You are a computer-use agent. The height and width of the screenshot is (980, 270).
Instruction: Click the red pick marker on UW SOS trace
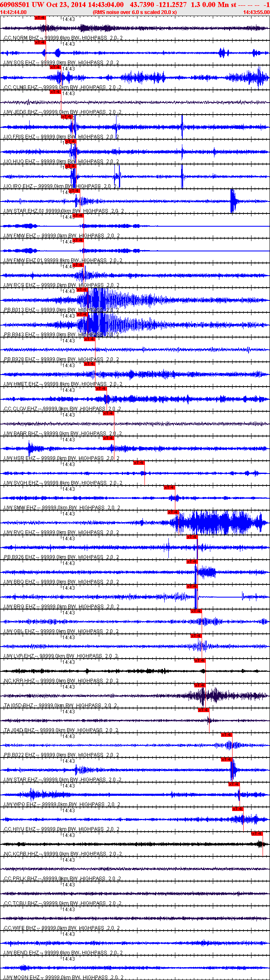pos(40,42)
